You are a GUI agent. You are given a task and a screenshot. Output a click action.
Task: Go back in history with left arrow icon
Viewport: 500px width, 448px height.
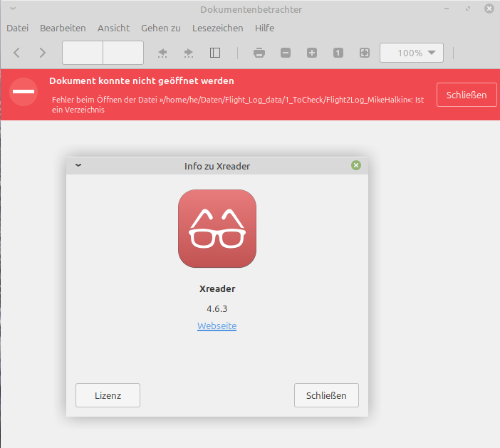pos(162,53)
